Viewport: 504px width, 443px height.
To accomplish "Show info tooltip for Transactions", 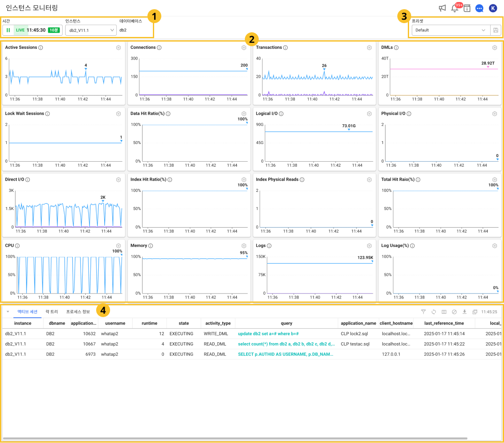I will point(286,48).
